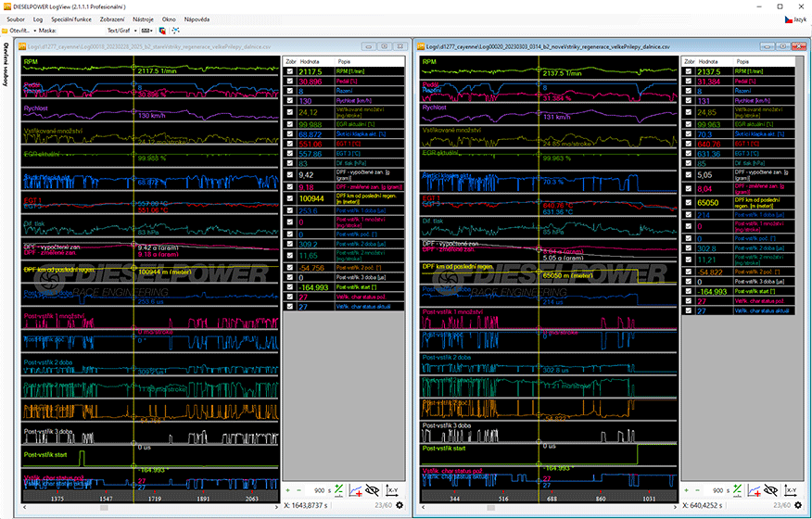Click green plus zoom-in icon in left log

coord(288,490)
